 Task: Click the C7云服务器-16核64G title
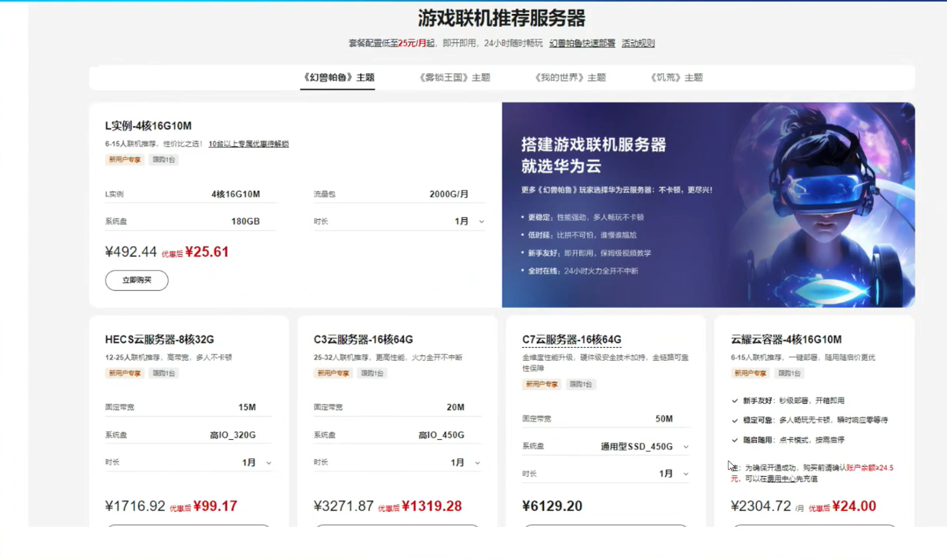(x=572, y=339)
